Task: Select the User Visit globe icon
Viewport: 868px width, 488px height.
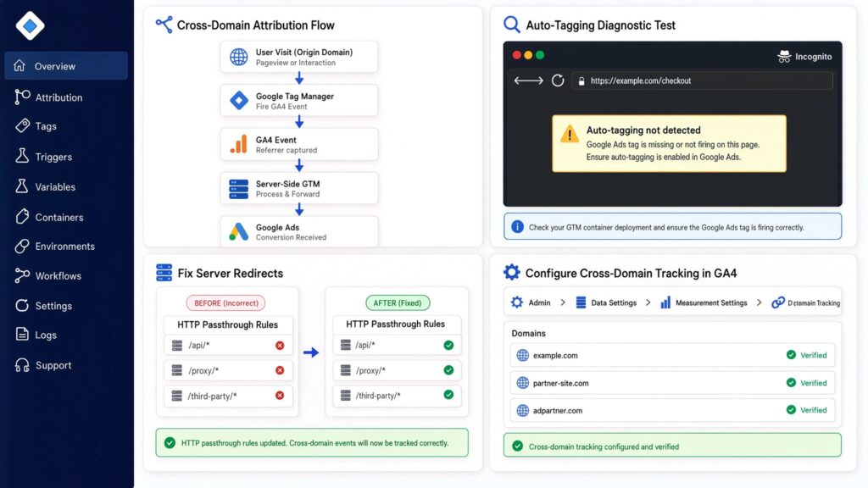Action: tap(238, 57)
